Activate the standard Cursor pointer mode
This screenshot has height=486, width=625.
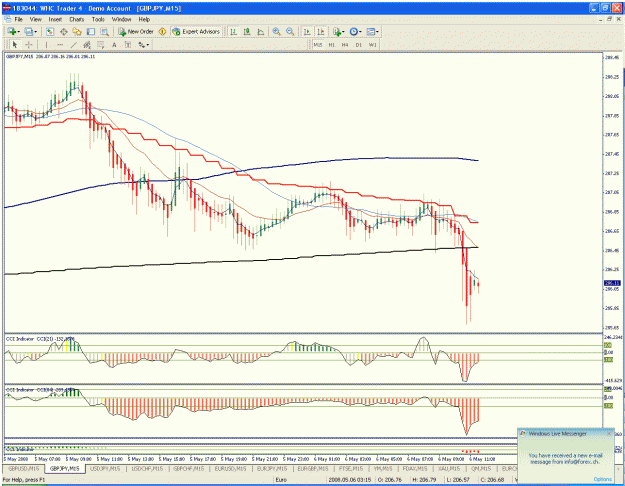point(15,45)
